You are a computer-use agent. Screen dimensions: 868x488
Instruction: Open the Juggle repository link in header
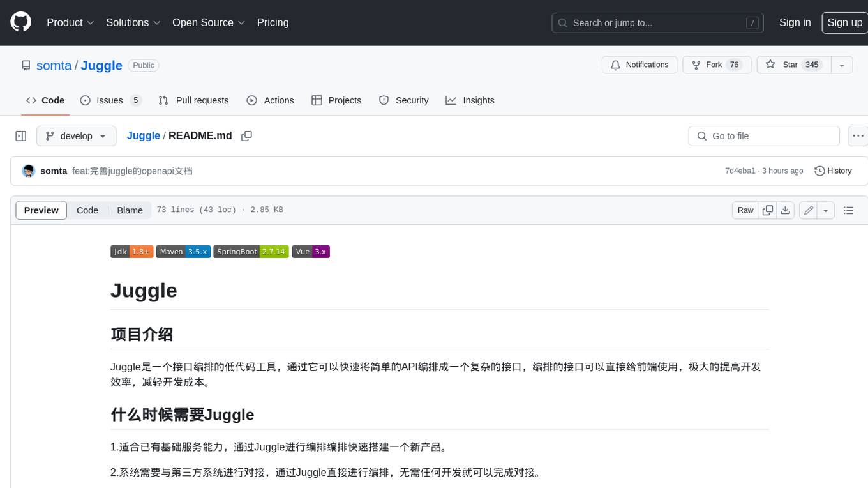(101, 65)
